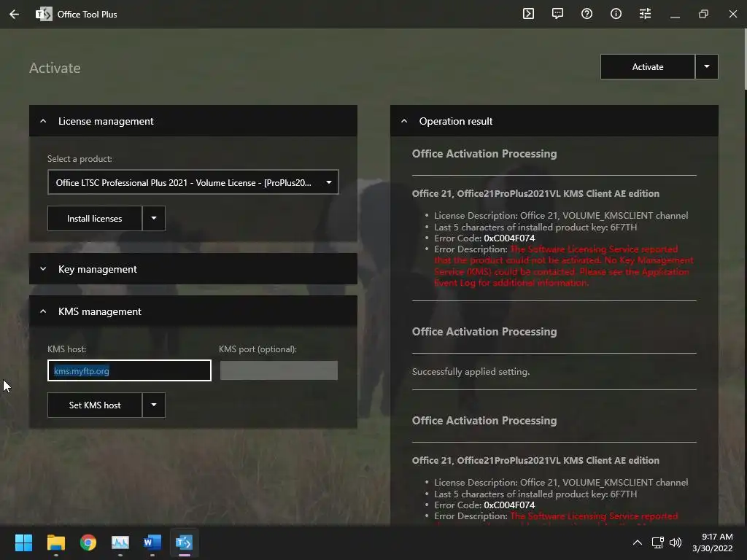This screenshot has width=747, height=560.
Task: Click Office Tool Plus taskbar icon
Action: click(x=185, y=542)
